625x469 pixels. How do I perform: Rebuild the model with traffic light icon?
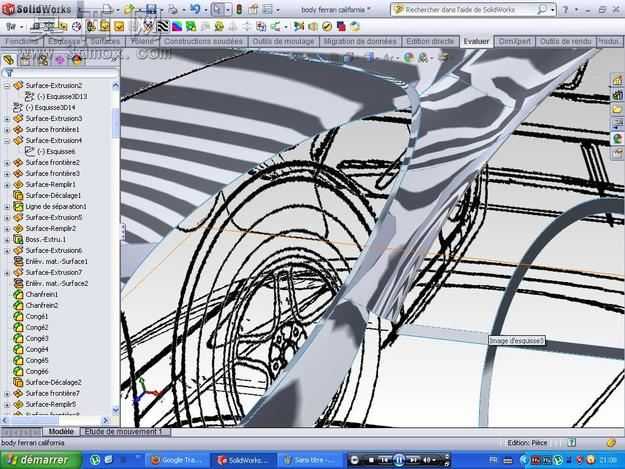pyautogui.click(x=239, y=9)
